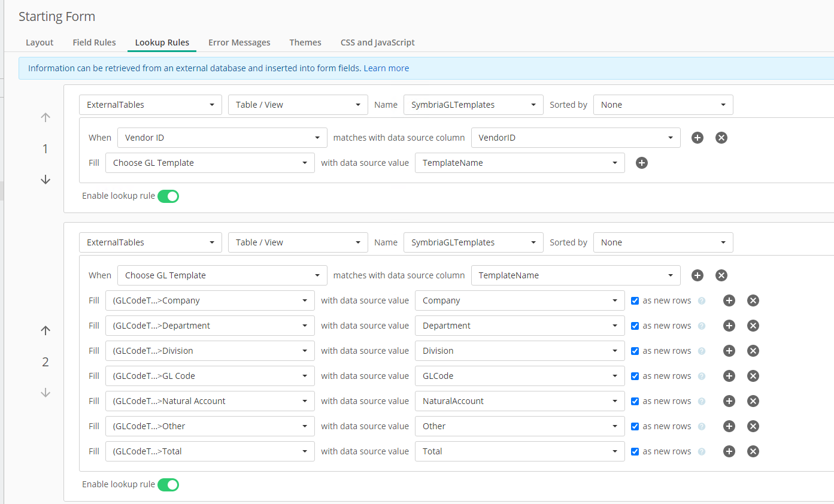Move lookup rule 1 down with arrow
This screenshot has width=834, height=504.
click(x=46, y=180)
